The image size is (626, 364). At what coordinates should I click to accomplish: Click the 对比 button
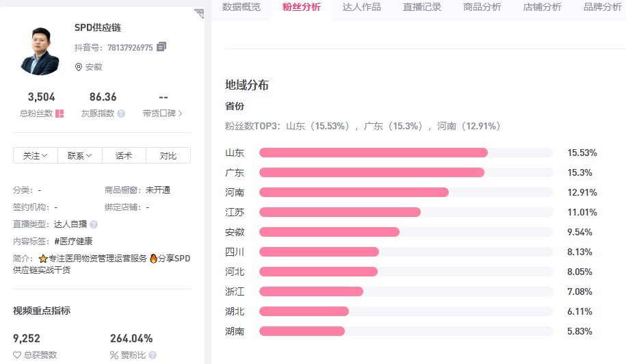tap(168, 156)
